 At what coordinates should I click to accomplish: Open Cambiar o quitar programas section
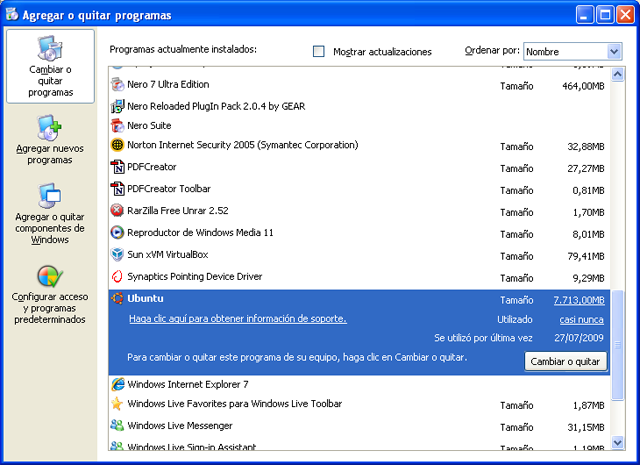pos(50,66)
